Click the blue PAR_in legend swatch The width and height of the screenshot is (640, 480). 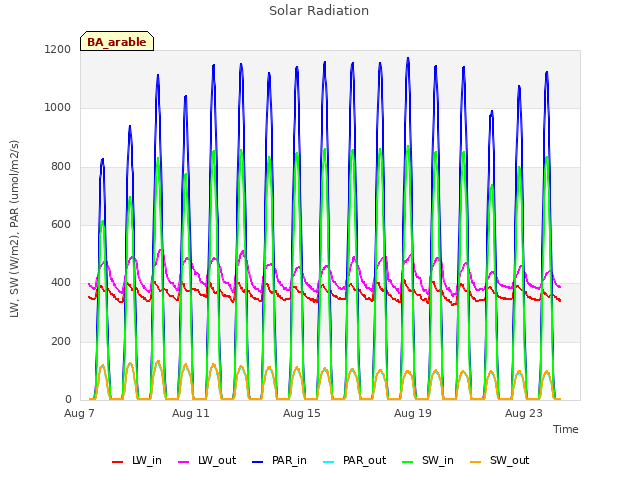[258, 462]
